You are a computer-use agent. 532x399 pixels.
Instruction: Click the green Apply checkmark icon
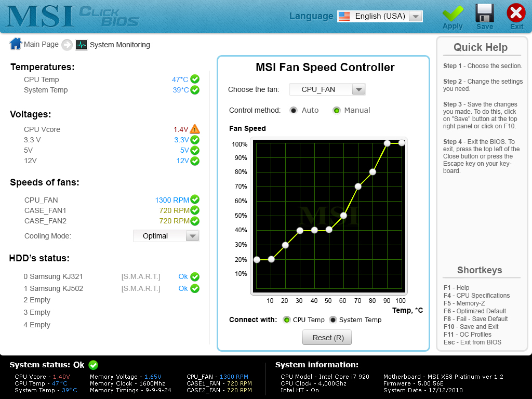click(x=453, y=13)
